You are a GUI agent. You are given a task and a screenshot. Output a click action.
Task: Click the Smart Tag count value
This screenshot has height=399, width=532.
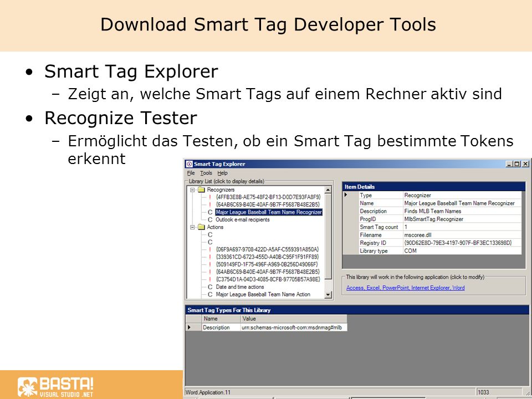coord(462,227)
